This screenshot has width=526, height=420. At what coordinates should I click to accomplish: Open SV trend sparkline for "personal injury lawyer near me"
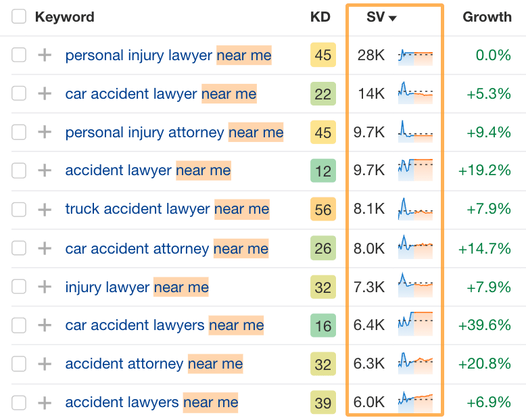415,55
